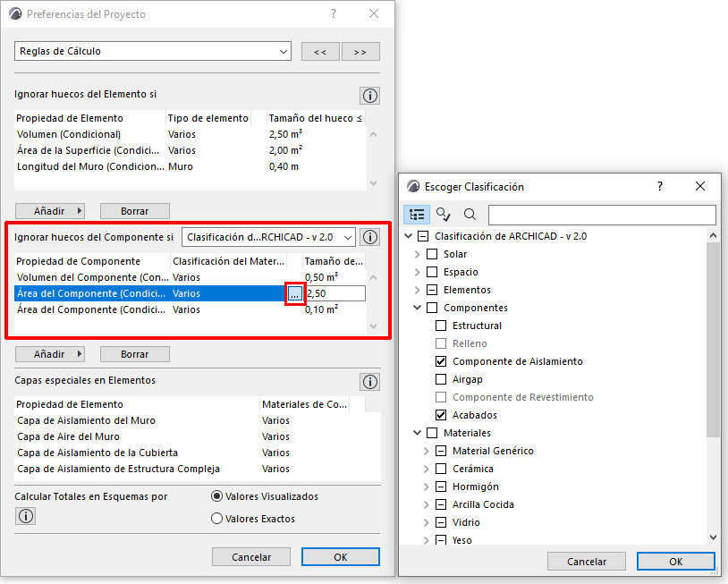Viewport: 728px width, 584px height.
Task: Go to previous preferences page with << button
Action: coord(320,52)
